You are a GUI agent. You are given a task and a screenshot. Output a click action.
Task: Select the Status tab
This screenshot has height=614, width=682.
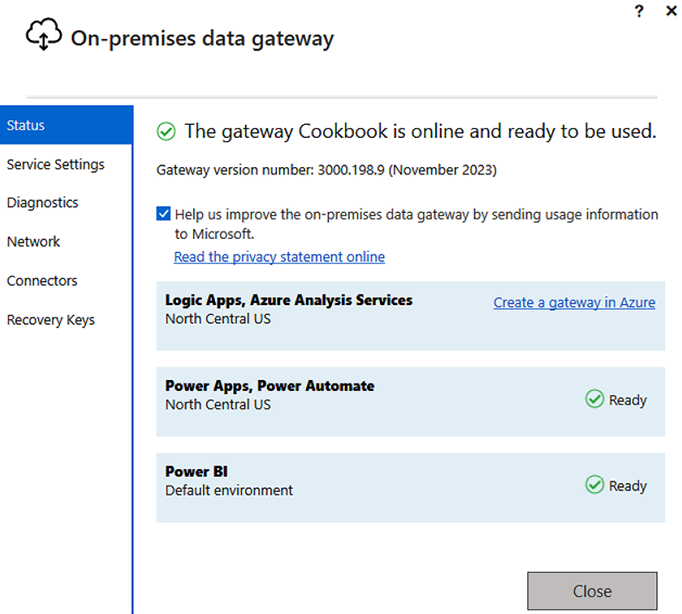[67, 125]
